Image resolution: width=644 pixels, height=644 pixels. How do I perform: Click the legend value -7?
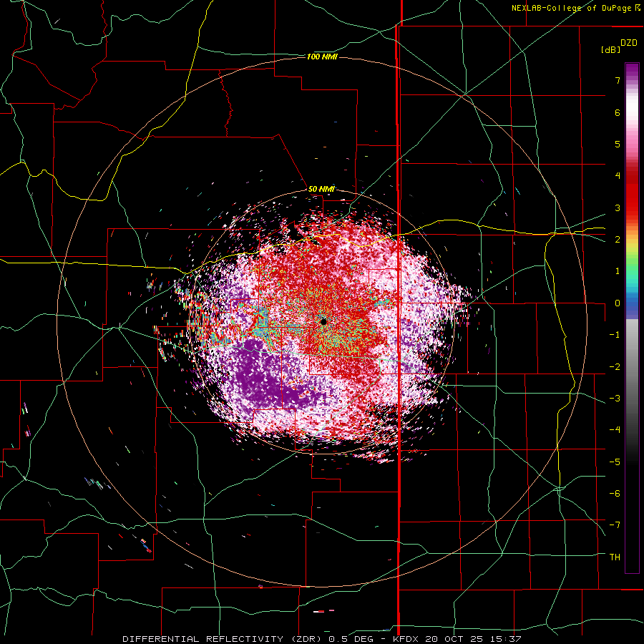(x=615, y=525)
